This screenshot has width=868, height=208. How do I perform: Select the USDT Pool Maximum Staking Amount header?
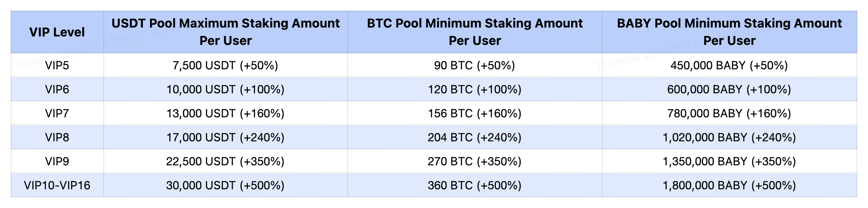(x=225, y=32)
